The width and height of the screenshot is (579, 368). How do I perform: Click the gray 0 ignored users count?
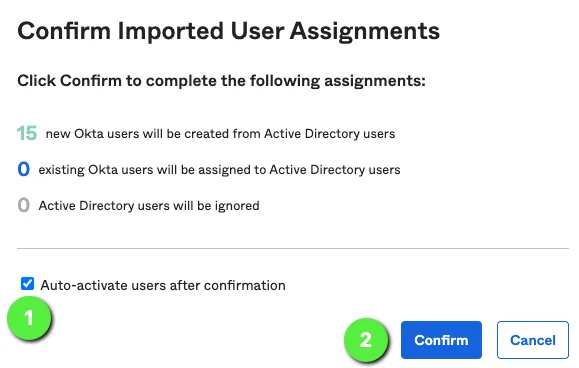coord(23,205)
